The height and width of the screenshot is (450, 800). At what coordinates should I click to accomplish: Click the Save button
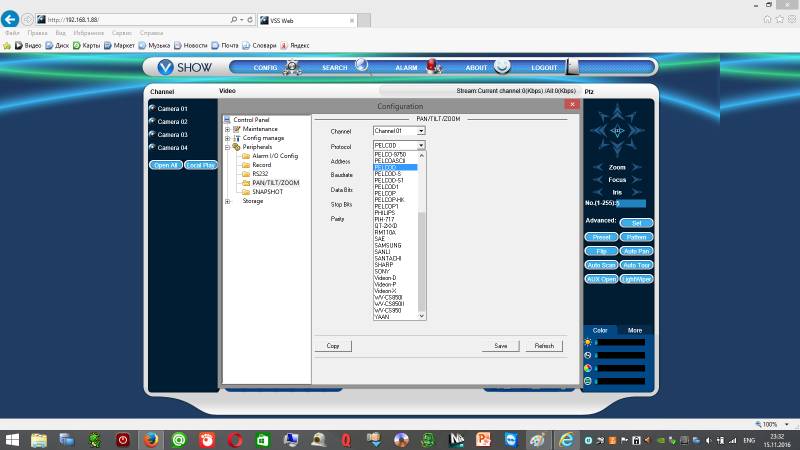[x=501, y=346]
